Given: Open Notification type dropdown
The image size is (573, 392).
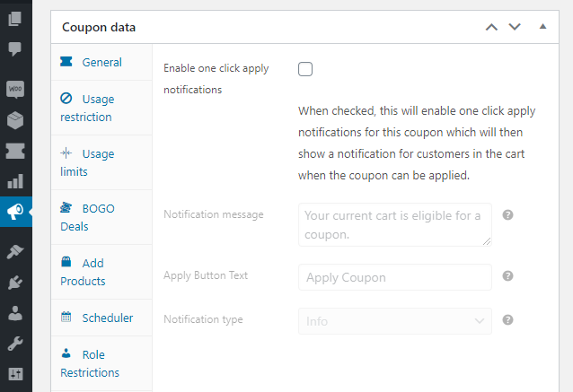Looking at the screenshot, I should coord(394,320).
